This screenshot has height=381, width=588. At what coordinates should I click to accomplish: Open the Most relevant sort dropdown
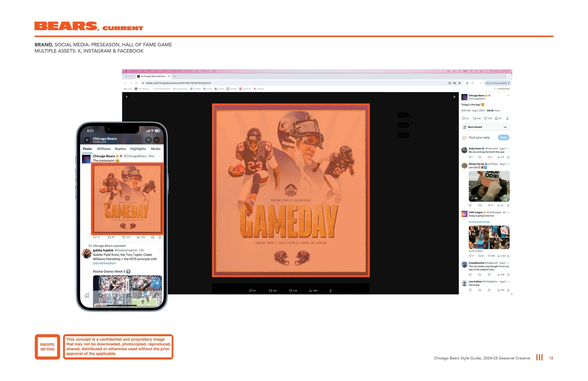pos(485,127)
